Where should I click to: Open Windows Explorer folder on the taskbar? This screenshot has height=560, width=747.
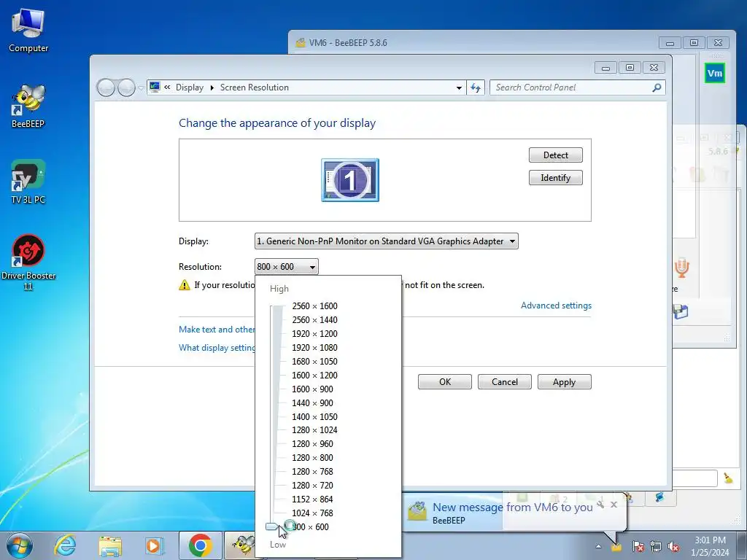point(110,545)
